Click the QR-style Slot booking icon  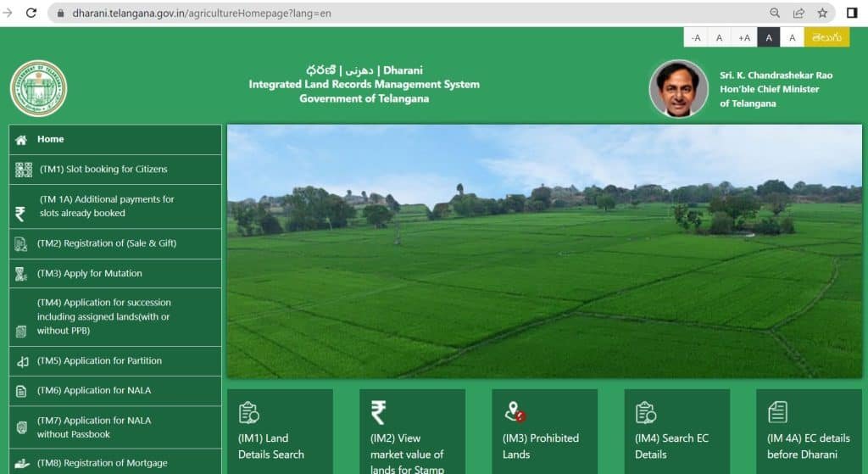point(23,170)
